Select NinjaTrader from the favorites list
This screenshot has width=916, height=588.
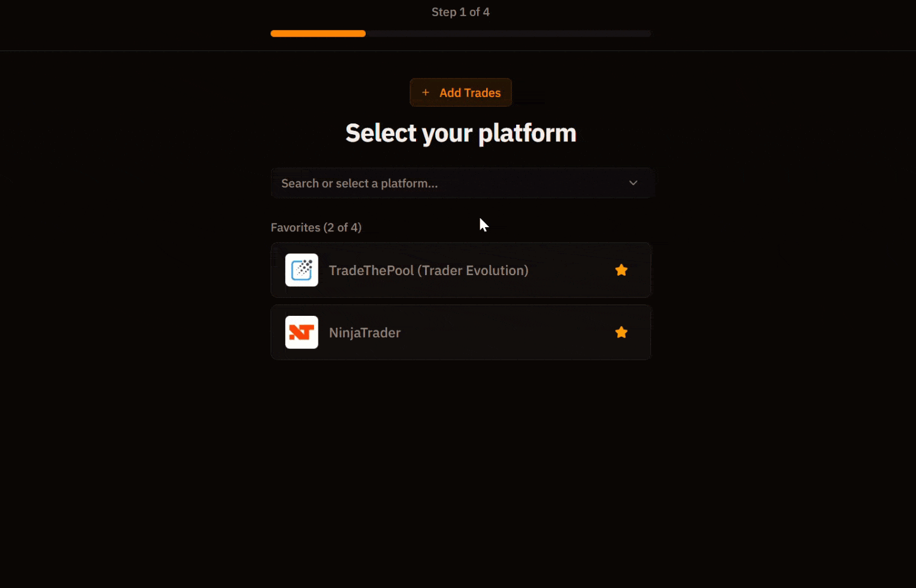coord(460,332)
